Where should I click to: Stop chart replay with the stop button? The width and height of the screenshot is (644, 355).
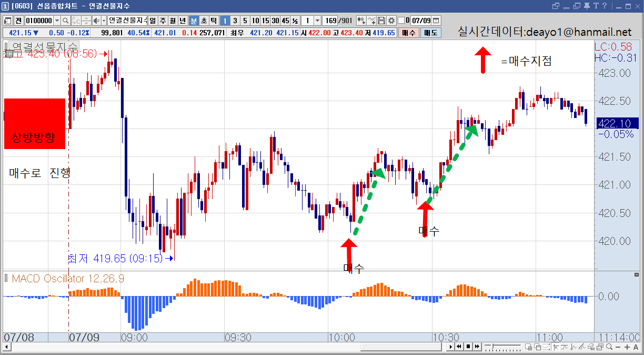pos(468,347)
